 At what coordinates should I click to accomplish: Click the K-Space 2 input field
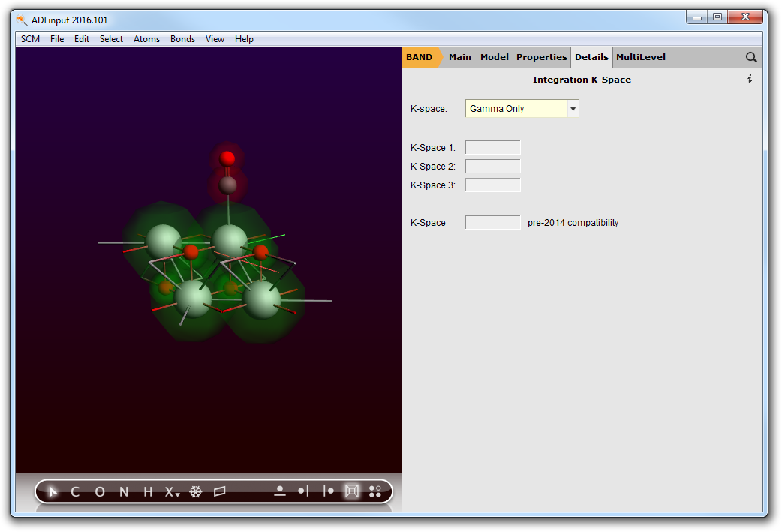click(x=493, y=166)
